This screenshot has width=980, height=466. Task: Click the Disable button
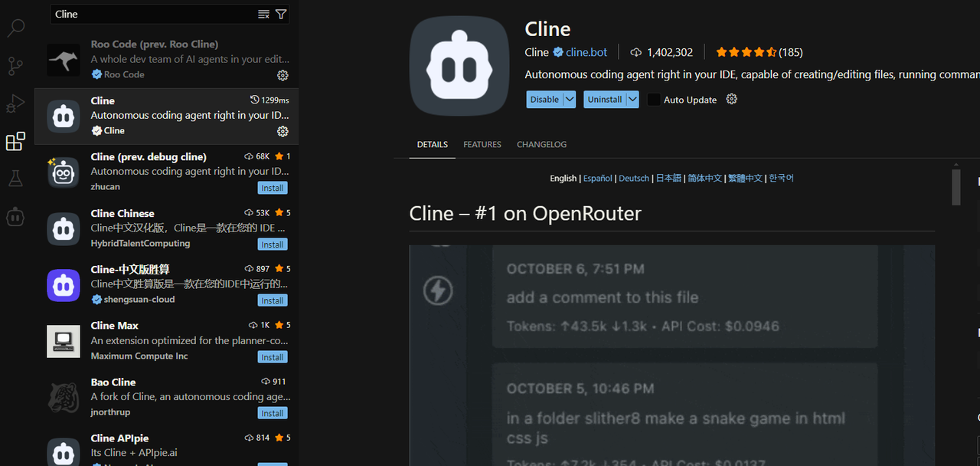[x=544, y=100]
